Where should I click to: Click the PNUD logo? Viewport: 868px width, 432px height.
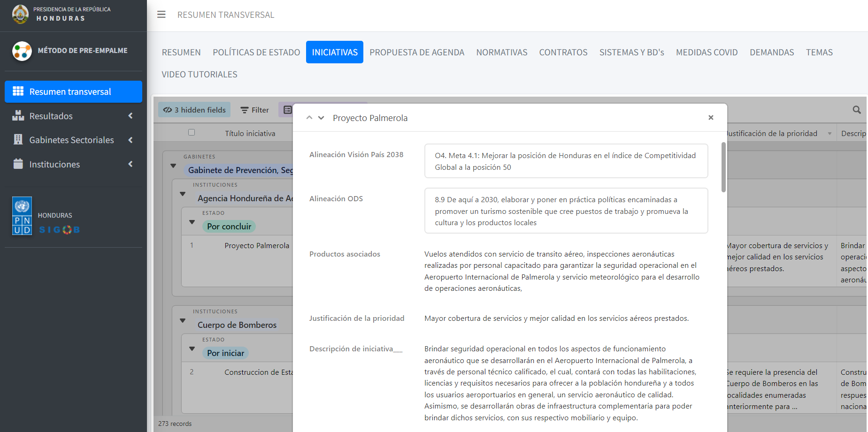tap(22, 216)
